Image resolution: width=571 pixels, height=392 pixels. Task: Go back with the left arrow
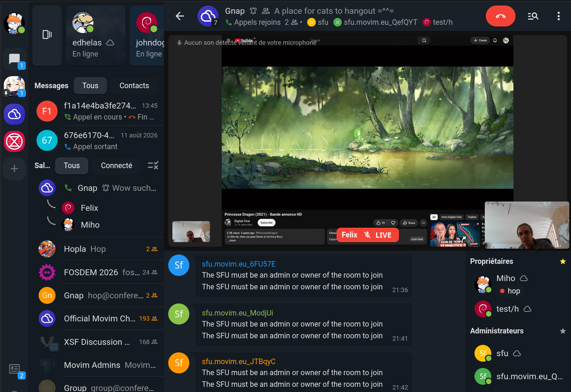pyautogui.click(x=180, y=16)
